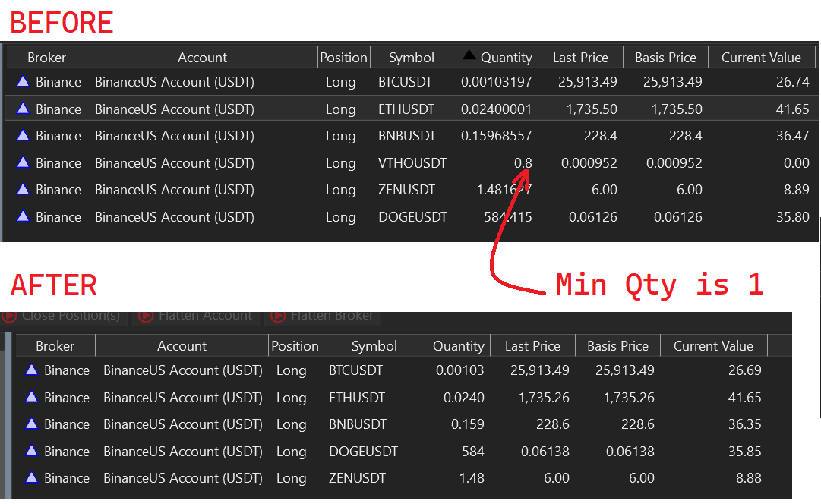The image size is (821, 504).
Task: Sort by Current Value in upper table
Action: click(x=761, y=58)
